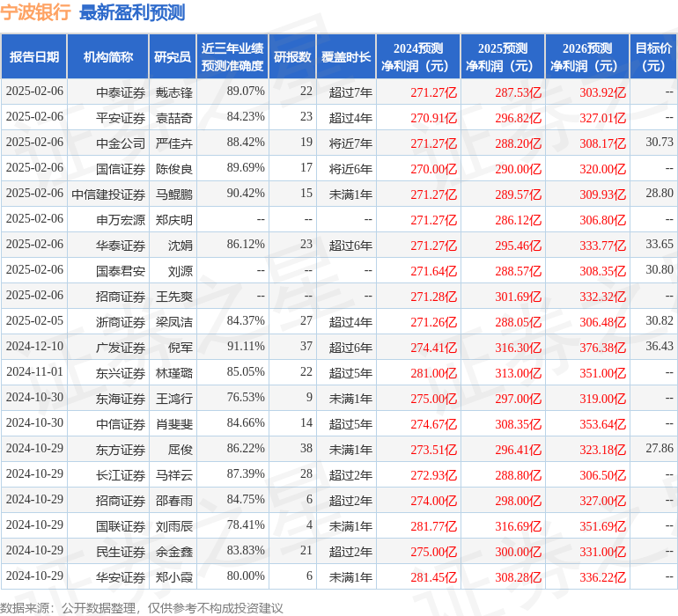
Task: Click target price 36.43
Action: (x=660, y=346)
